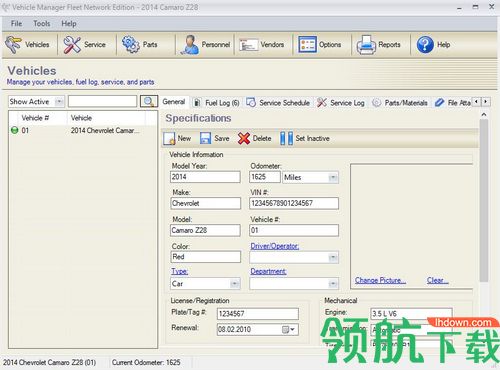Image resolution: width=500 pixels, height=370 pixels.
Task: Open the Department dropdown
Action: (x=333, y=284)
